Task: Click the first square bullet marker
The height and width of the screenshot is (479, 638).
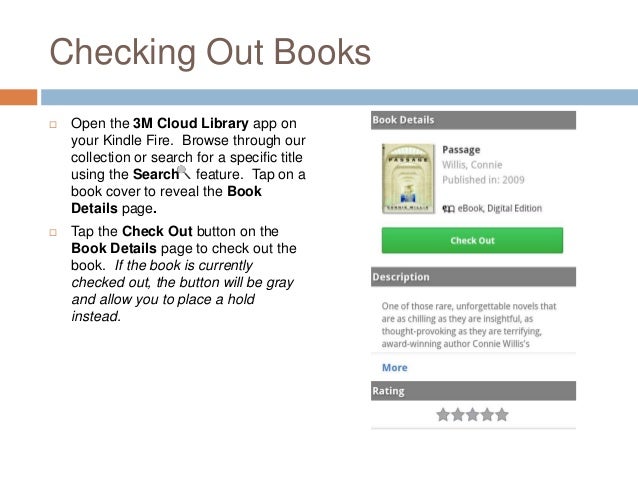Action: pos(53,124)
